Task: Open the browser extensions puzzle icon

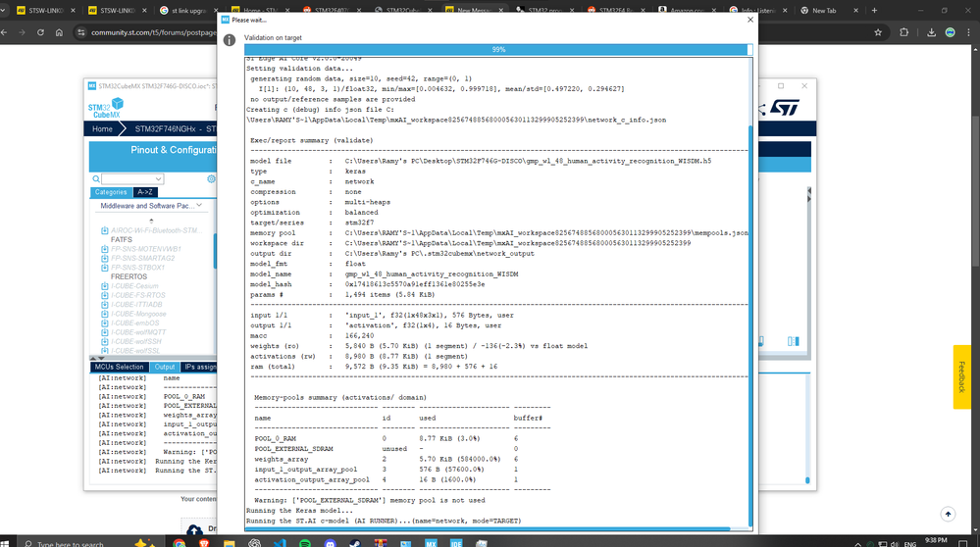Action: [x=903, y=32]
